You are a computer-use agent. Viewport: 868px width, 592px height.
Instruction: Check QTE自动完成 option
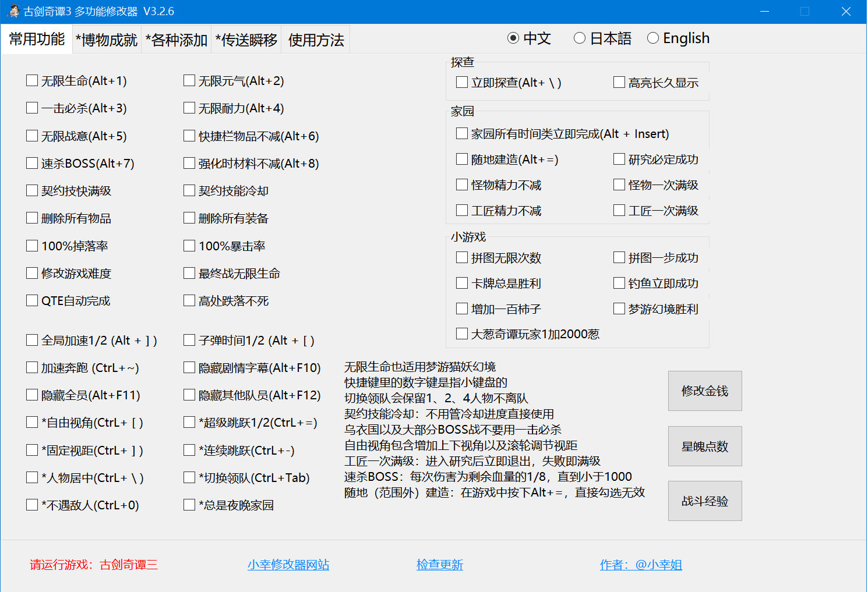[x=32, y=300]
